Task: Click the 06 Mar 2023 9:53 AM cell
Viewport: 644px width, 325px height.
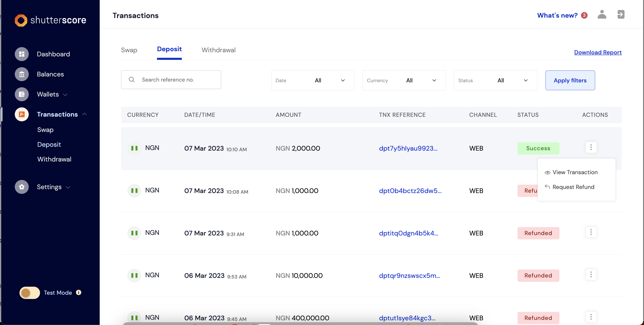Action: click(215, 276)
